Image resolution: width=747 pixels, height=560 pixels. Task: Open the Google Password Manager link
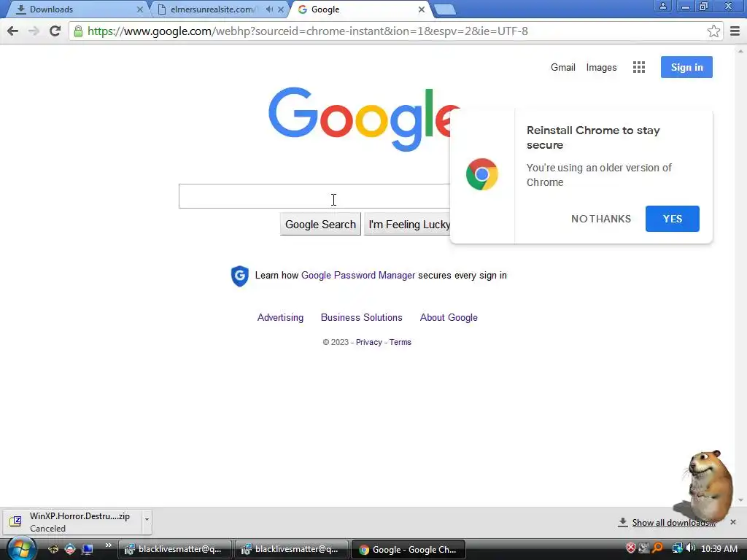coord(358,275)
